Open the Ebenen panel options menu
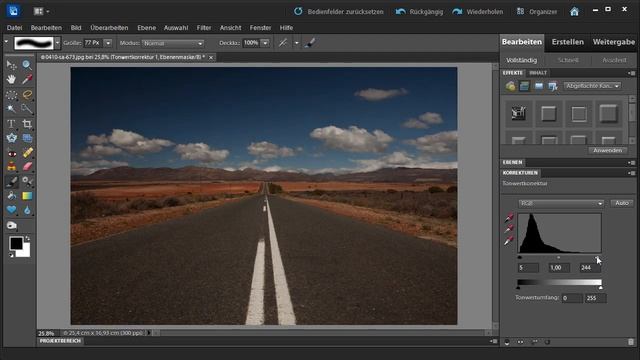640x360 pixels. pos(631,162)
